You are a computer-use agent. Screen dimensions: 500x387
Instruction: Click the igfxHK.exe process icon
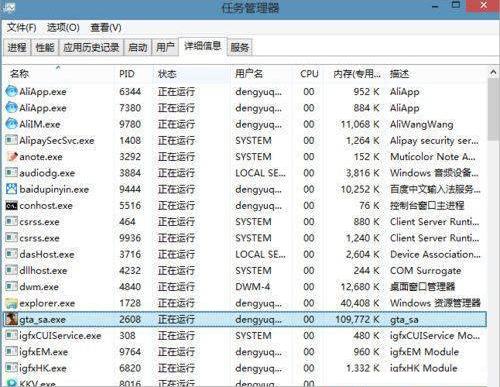(11, 368)
